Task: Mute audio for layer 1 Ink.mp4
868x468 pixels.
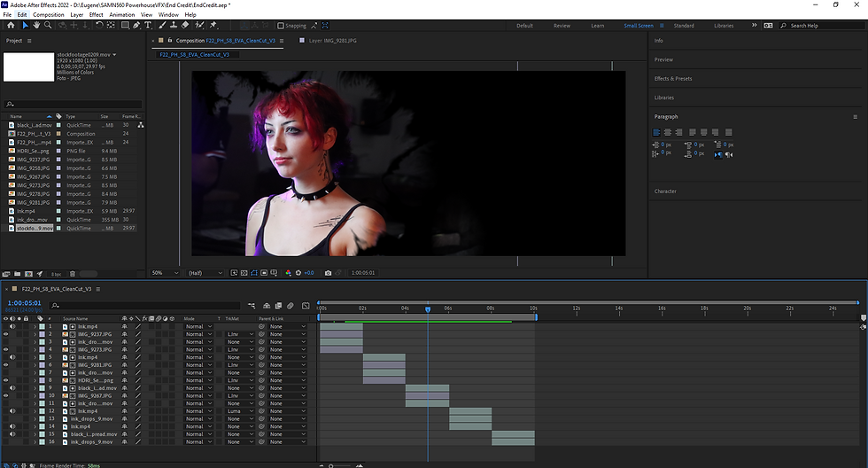Action: [13, 326]
